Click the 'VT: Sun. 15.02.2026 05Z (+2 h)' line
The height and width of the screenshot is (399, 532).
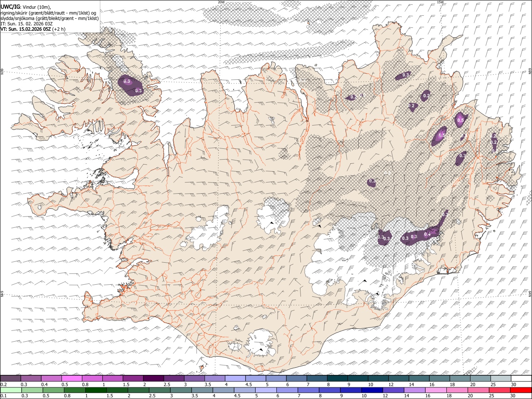[33, 29]
